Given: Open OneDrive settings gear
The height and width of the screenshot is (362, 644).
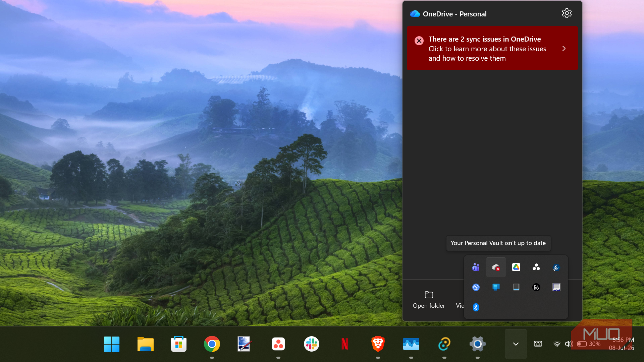Looking at the screenshot, I should coord(567,13).
